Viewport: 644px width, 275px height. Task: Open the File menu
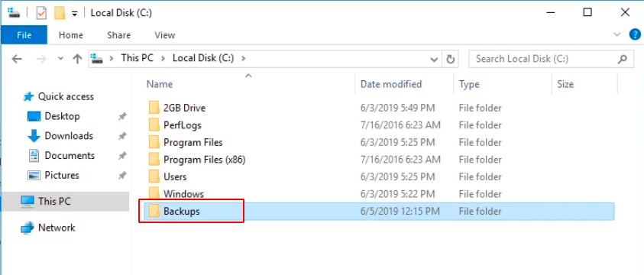(24, 35)
